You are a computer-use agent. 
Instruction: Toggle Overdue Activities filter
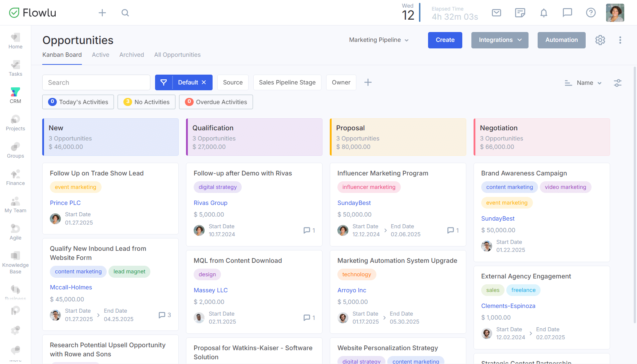216,102
